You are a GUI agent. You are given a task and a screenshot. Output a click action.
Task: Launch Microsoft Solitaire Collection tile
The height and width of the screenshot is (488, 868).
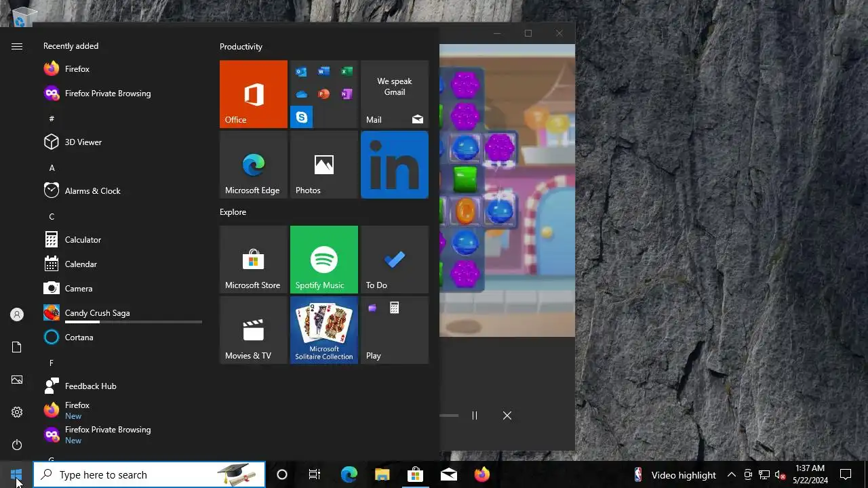324,330
